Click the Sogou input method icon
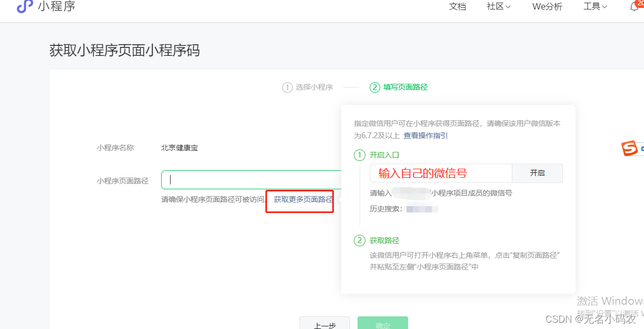 pos(629,149)
